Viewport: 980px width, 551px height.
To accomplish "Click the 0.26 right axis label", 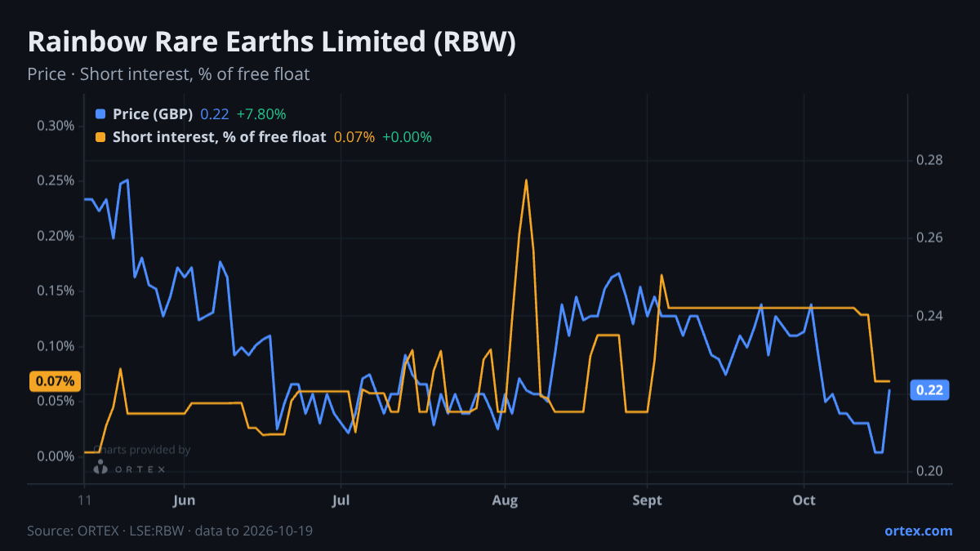I will point(929,238).
